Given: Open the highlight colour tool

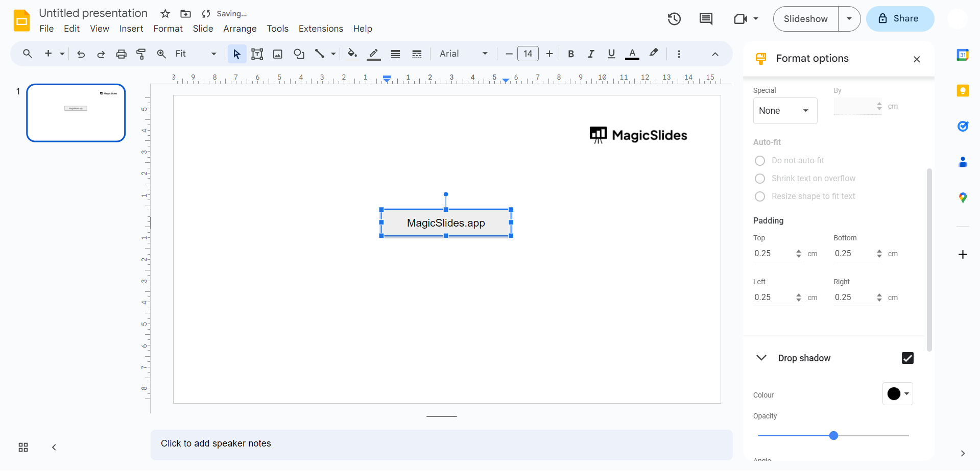Looking at the screenshot, I should 654,53.
